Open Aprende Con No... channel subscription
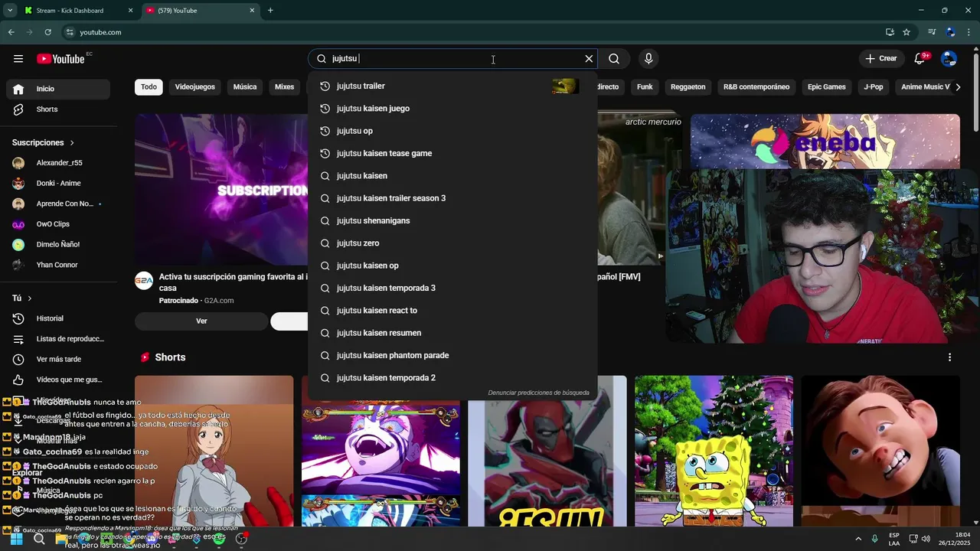Image resolution: width=980 pixels, height=551 pixels. coord(58,204)
